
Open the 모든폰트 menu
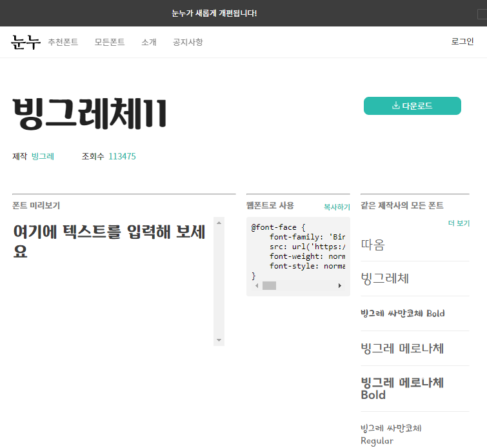110,42
